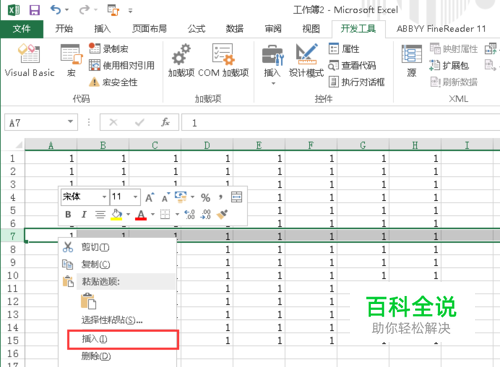Switch to the Formulas (公式) tab
This screenshot has height=367, width=500.
(196, 29)
